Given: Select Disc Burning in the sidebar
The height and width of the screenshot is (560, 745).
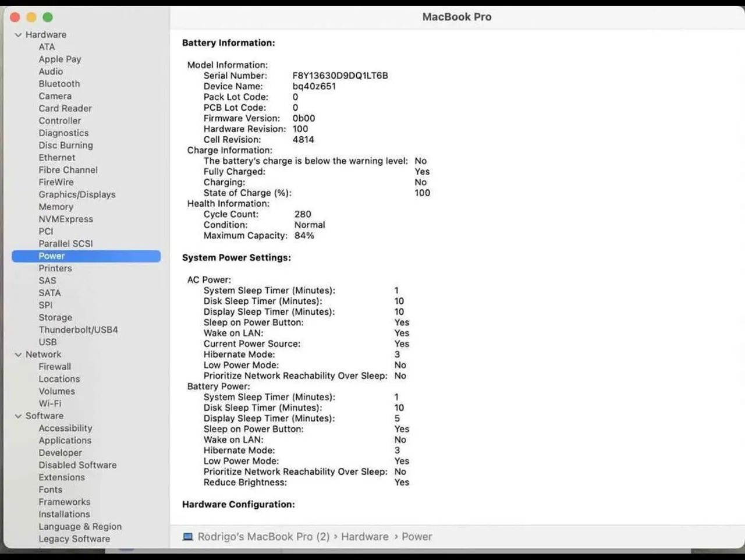Looking at the screenshot, I should click(66, 146).
